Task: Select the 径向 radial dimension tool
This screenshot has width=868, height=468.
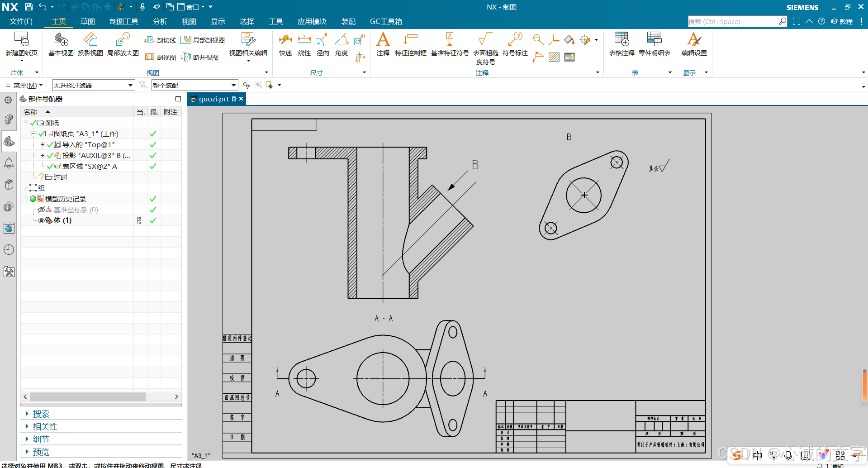Action: pyautogui.click(x=323, y=44)
